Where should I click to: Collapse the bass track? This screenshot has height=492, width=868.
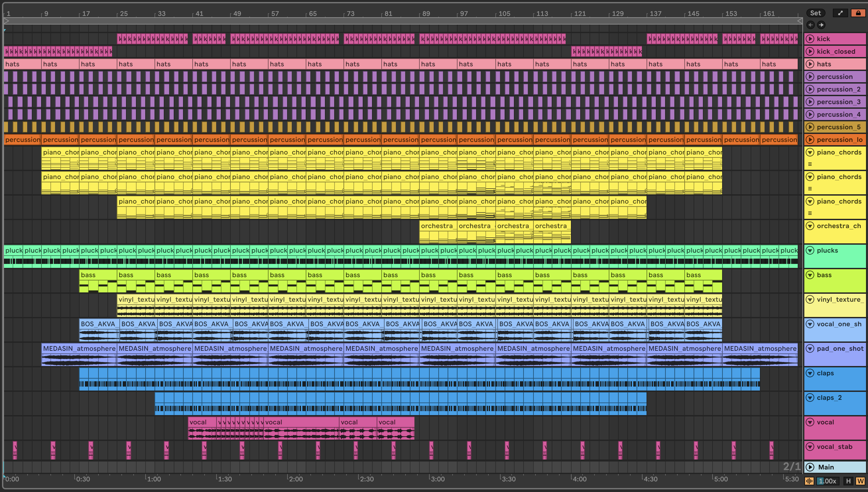(810, 275)
